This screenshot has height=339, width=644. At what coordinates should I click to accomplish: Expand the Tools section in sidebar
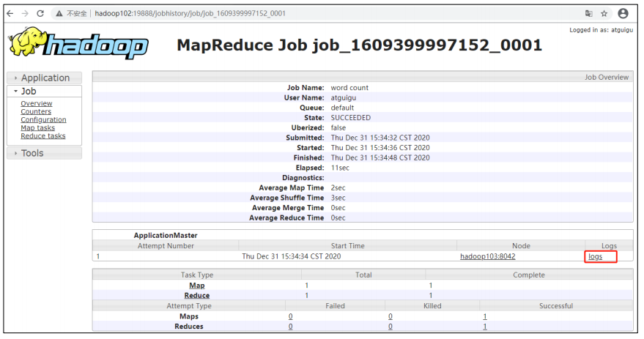[45, 153]
